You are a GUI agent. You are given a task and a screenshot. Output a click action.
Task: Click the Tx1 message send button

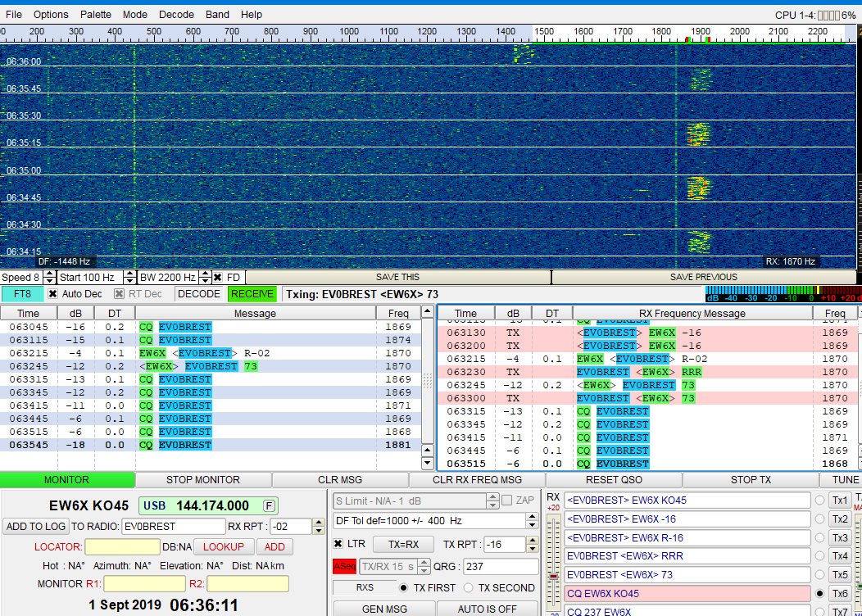tap(840, 500)
